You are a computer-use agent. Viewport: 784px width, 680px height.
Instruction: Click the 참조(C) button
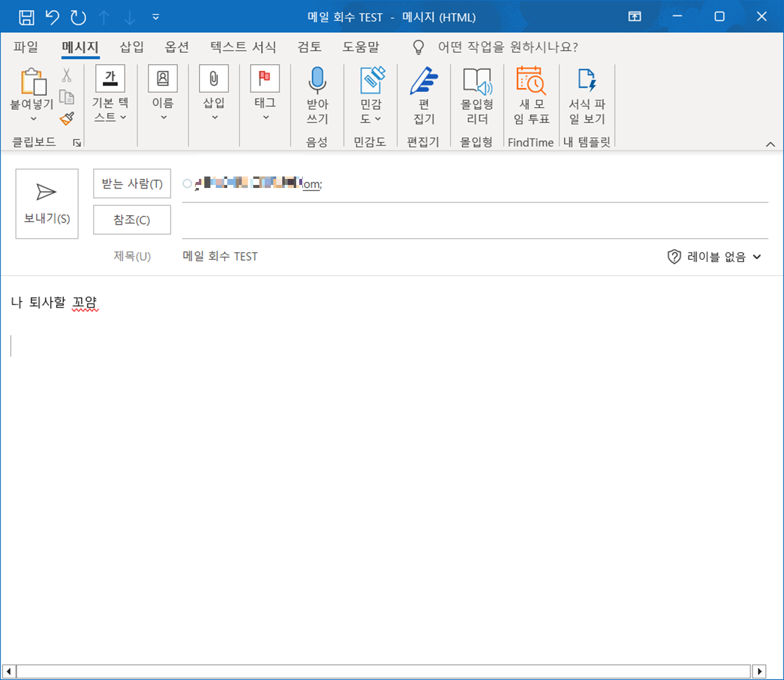tap(132, 220)
